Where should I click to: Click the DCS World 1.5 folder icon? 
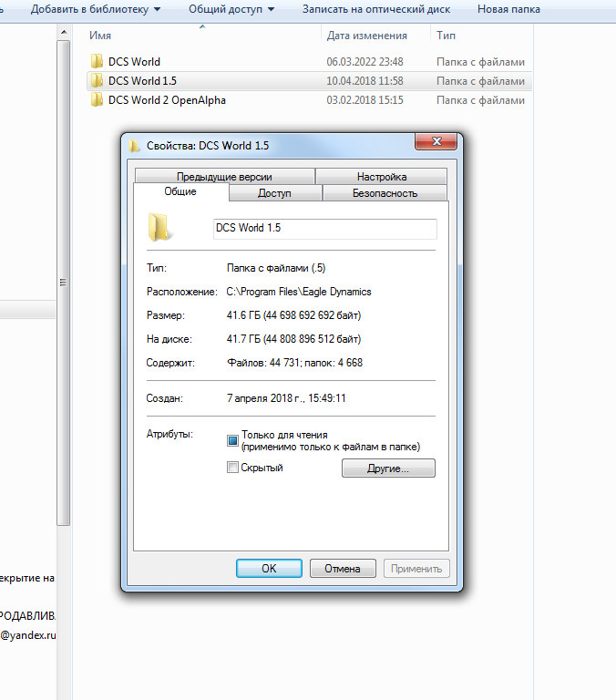pyautogui.click(x=97, y=80)
